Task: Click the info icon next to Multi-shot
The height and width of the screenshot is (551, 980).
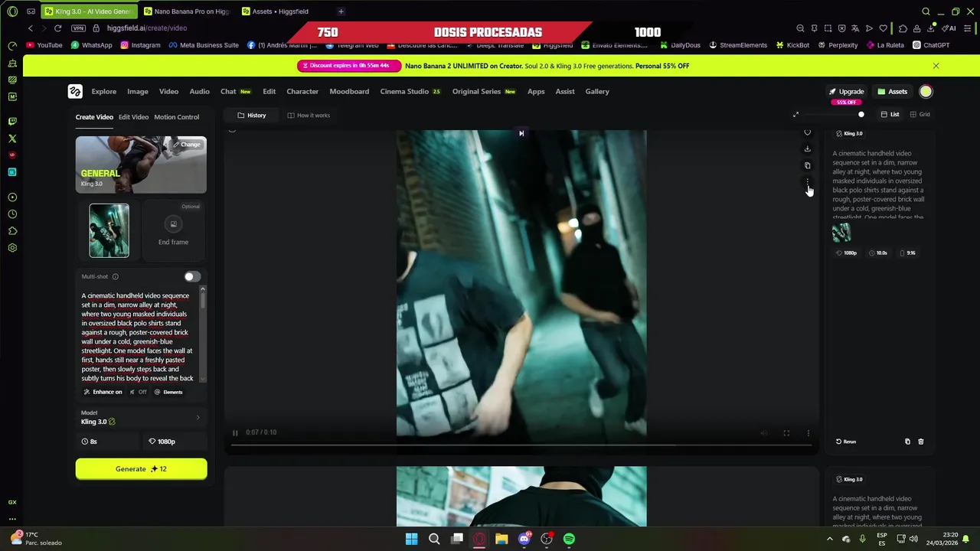Action: pos(116,276)
